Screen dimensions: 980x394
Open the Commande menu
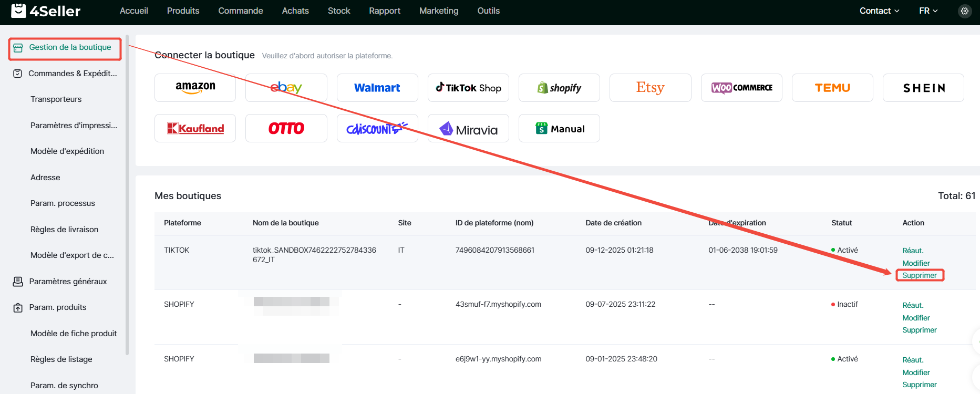(241, 11)
